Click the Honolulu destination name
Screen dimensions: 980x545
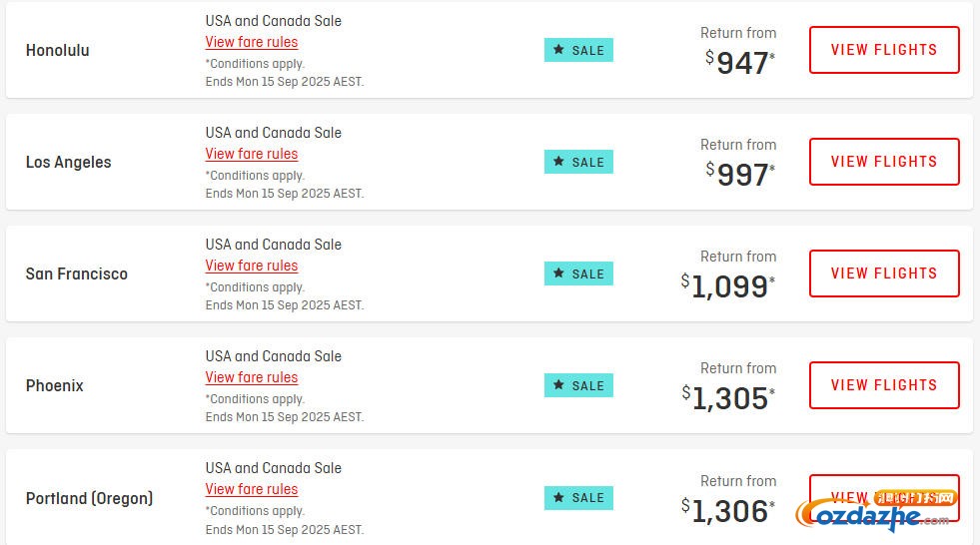(x=58, y=50)
